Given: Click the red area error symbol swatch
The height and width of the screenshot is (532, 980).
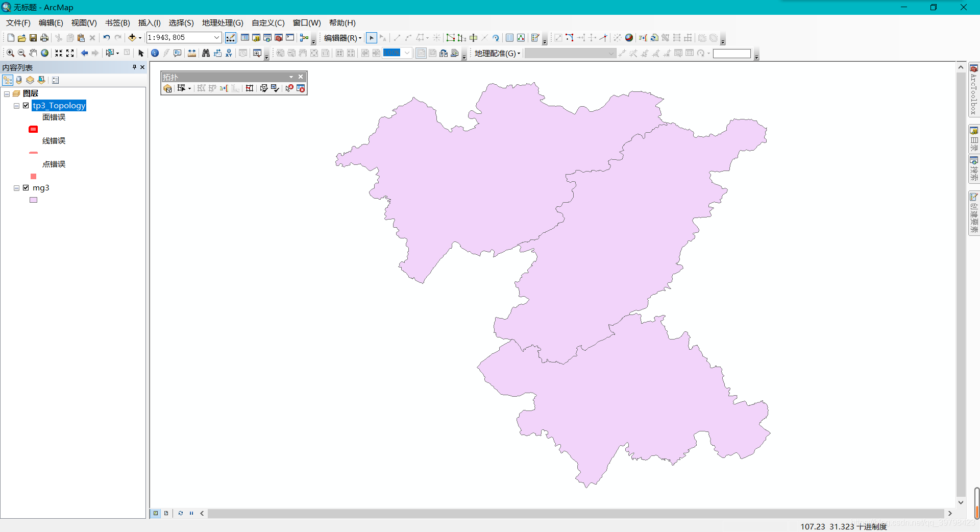Looking at the screenshot, I should click(x=33, y=129).
